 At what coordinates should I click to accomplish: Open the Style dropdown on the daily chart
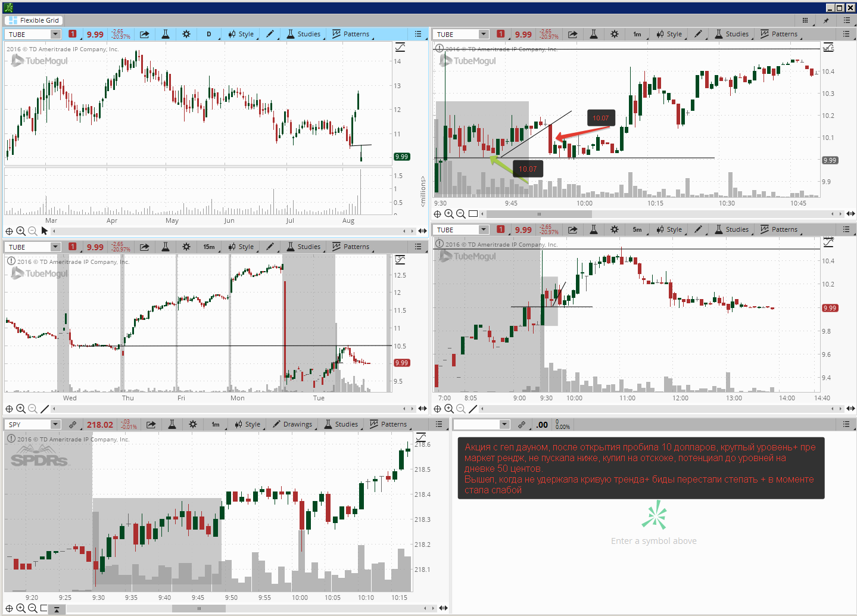click(242, 35)
